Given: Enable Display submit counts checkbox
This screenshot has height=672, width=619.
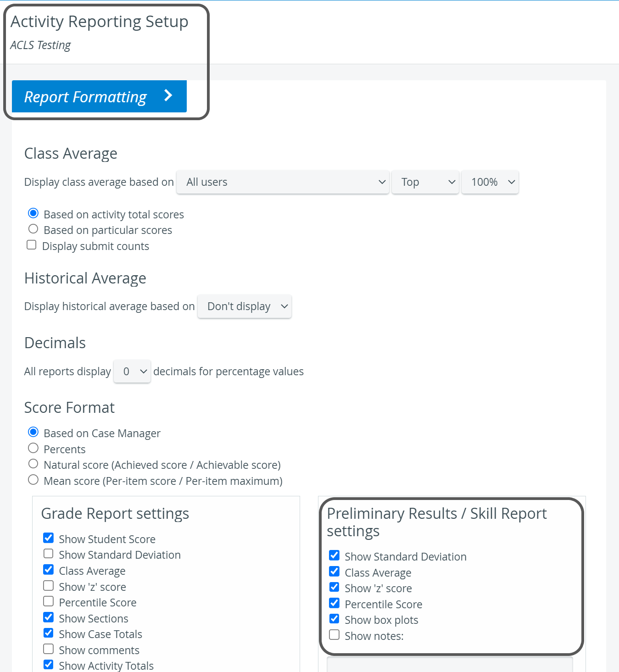Looking at the screenshot, I should click(32, 245).
